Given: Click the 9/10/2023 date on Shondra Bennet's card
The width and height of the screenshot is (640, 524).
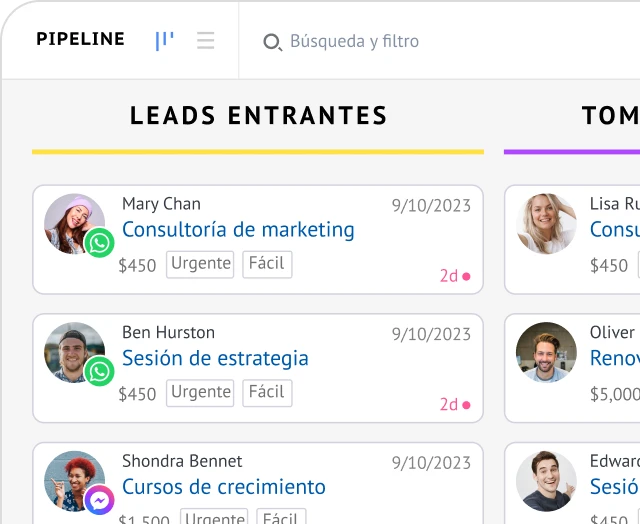Looking at the screenshot, I should [x=431, y=463].
